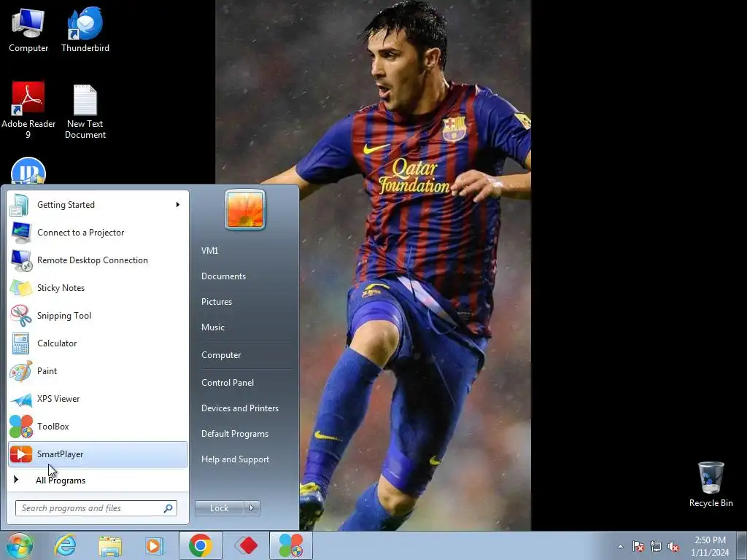Open Control Panel
Image resolution: width=747 pixels, height=560 pixels.
[228, 383]
